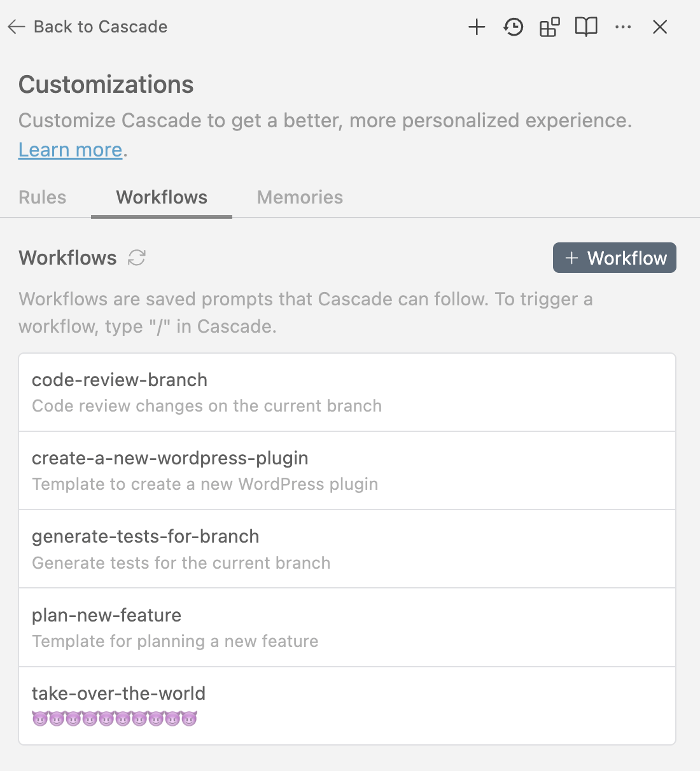Screen dimensions: 700x771
Task: Select the Workflows tab
Action: (x=162, y=197)
